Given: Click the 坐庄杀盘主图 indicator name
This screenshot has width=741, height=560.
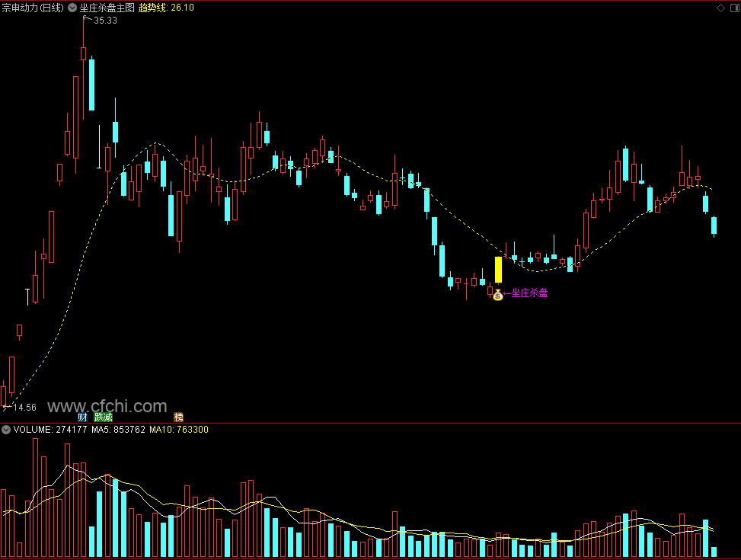Looking at the screenshot, I should pyautogui.click(x=107, y=8).
